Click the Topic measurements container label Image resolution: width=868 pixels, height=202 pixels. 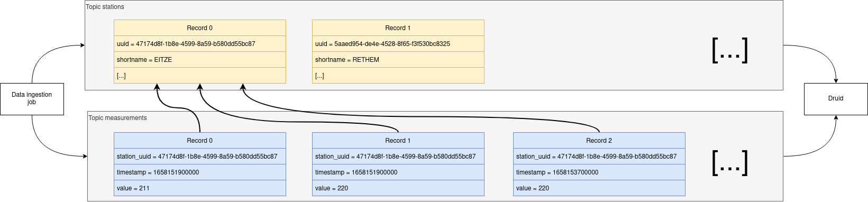117,118
